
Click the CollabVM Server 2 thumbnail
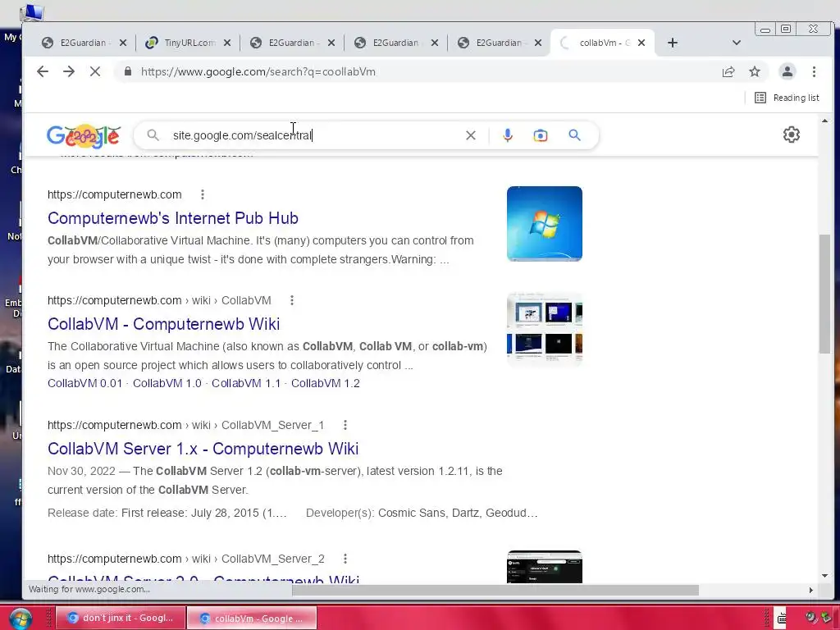545,566
